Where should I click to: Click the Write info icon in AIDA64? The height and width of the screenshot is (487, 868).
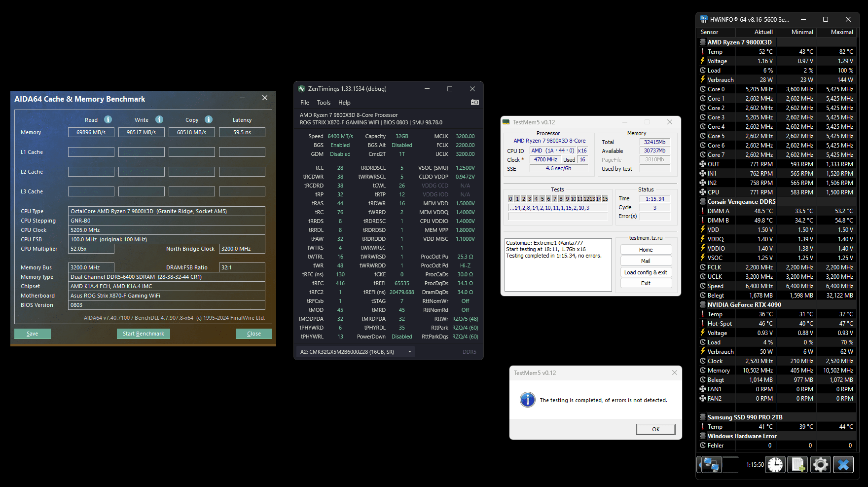pos(159,119)
